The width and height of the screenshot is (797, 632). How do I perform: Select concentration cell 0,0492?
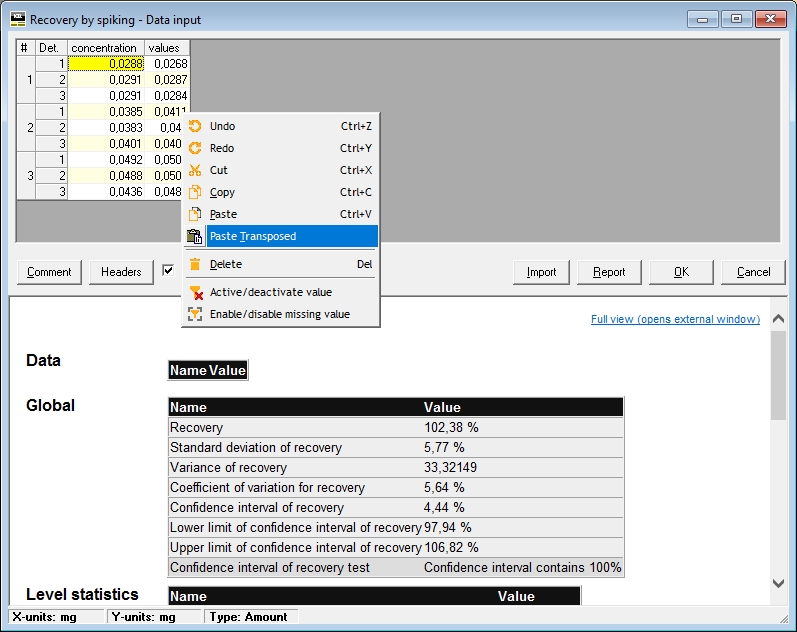[106, 160]
